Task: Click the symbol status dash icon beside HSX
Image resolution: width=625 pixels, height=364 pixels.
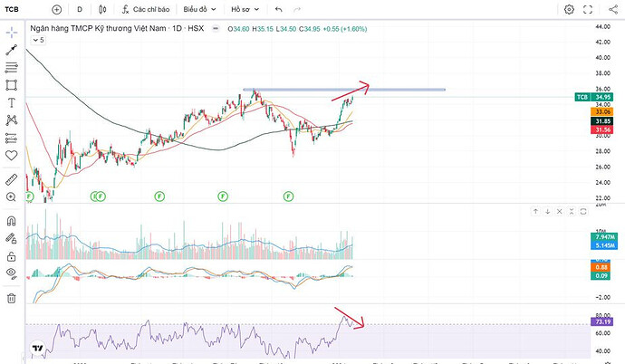Action: click(x=216, y=29)
